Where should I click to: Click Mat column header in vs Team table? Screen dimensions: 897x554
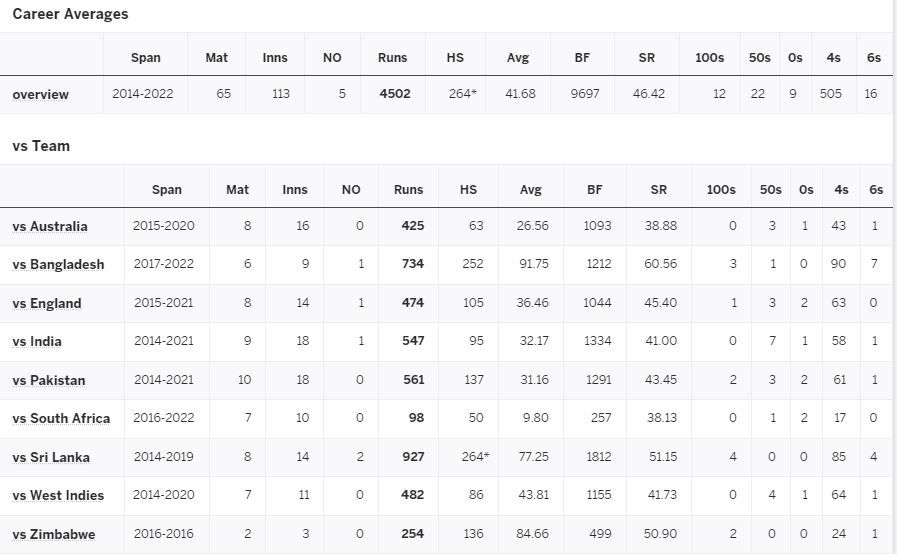pyautogui.click(x=237, y=189)
